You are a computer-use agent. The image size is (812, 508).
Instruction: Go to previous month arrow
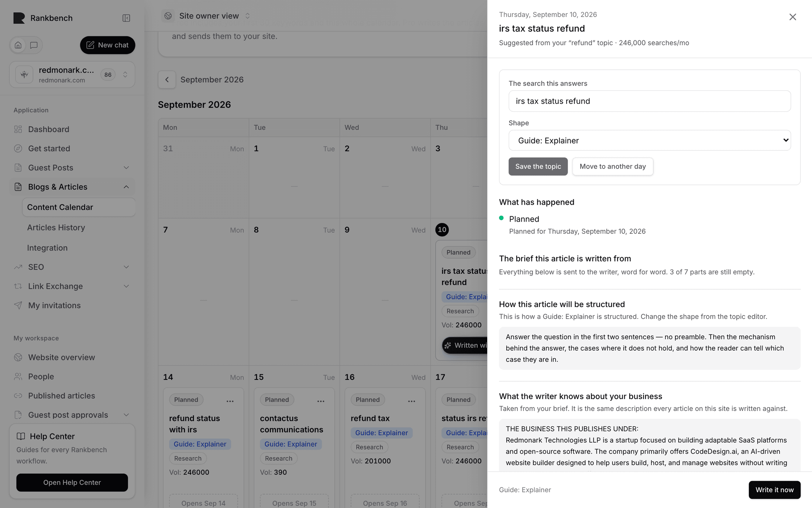167,79
